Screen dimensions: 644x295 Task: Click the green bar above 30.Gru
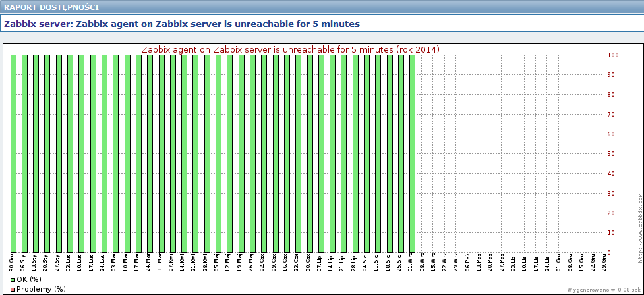point(13,153)
